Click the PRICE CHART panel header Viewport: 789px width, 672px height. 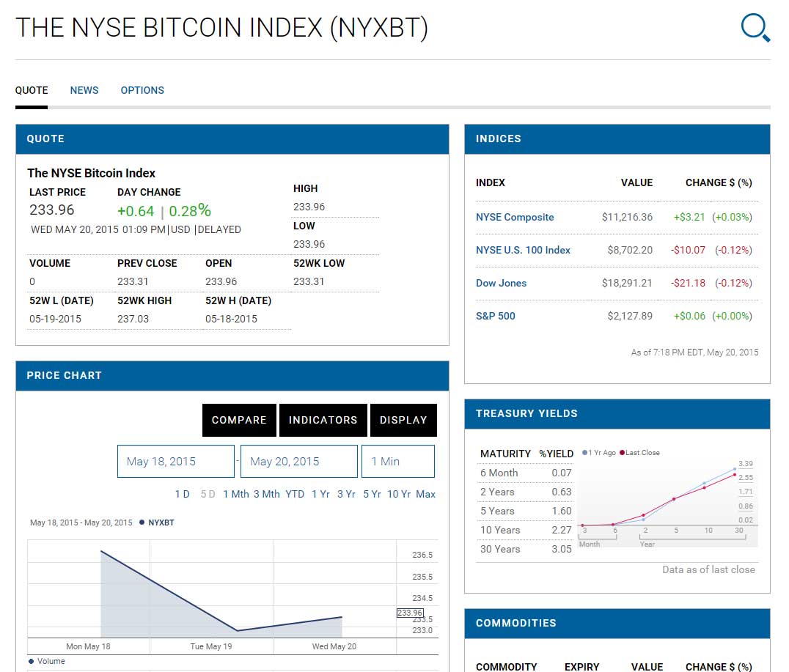click(232, 376)
